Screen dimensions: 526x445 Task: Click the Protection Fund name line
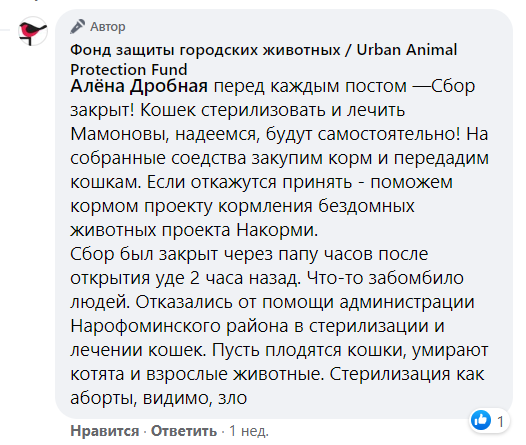point(128,69)
